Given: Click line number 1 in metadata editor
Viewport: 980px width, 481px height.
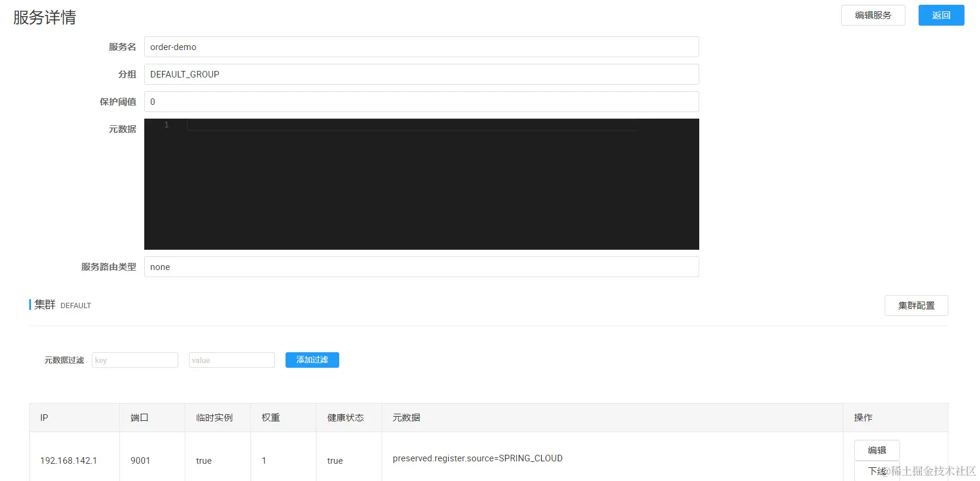Looking at the screenshot, I should tap(166, 125).
